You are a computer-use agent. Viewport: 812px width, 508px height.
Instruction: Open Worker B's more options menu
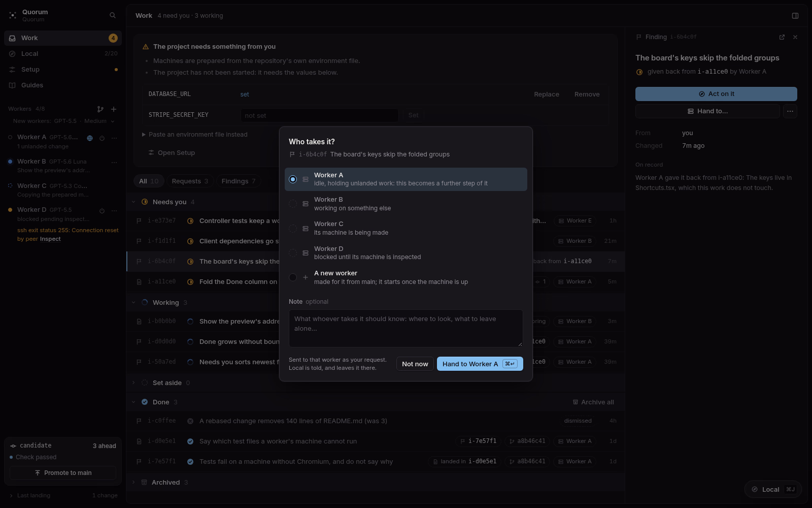coord(114,163)
